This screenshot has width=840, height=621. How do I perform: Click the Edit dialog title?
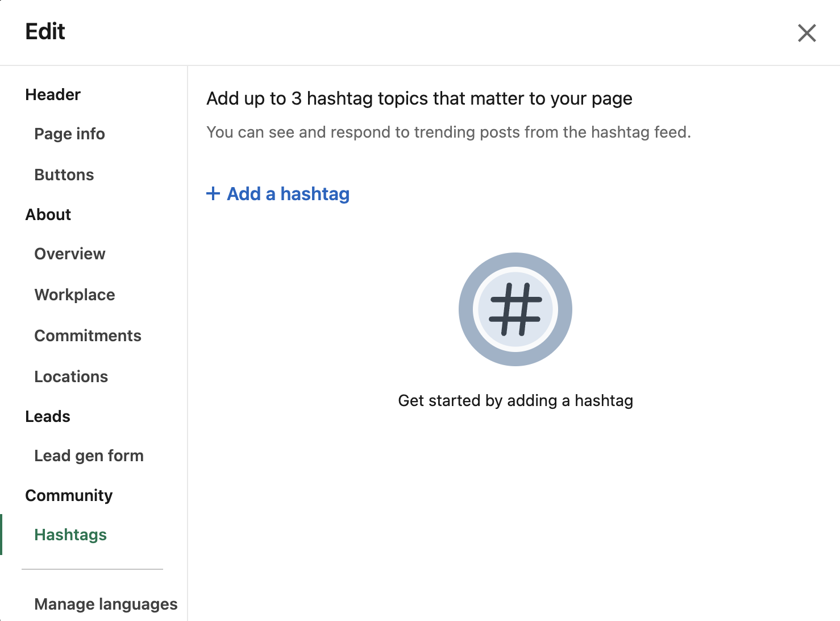click(45, 32)
